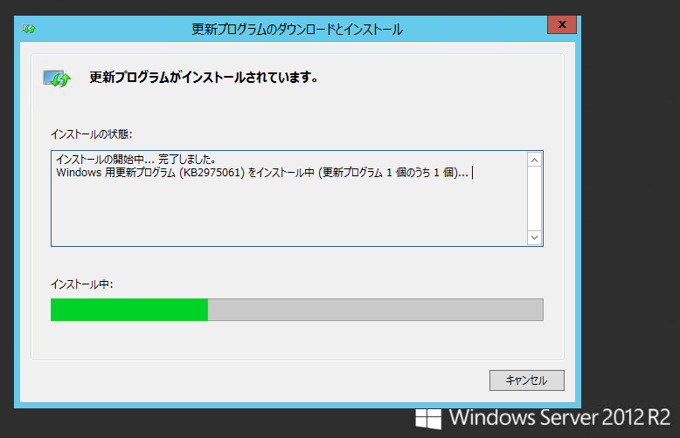The width and height of the screenshot is (680, 438).
Task: Click the キャンセル button
Action: 526,380
